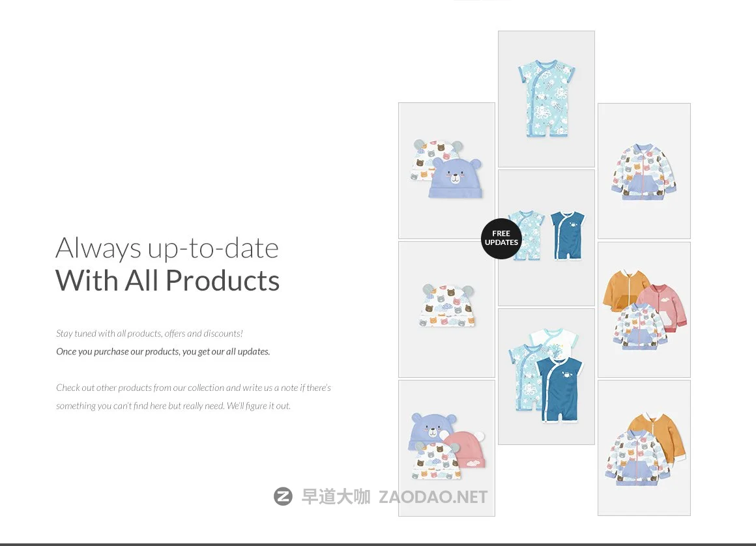Select the three jackets thumbnail
Image resolution: width=756 pixels, height=546 pixels.
[644, 309]
